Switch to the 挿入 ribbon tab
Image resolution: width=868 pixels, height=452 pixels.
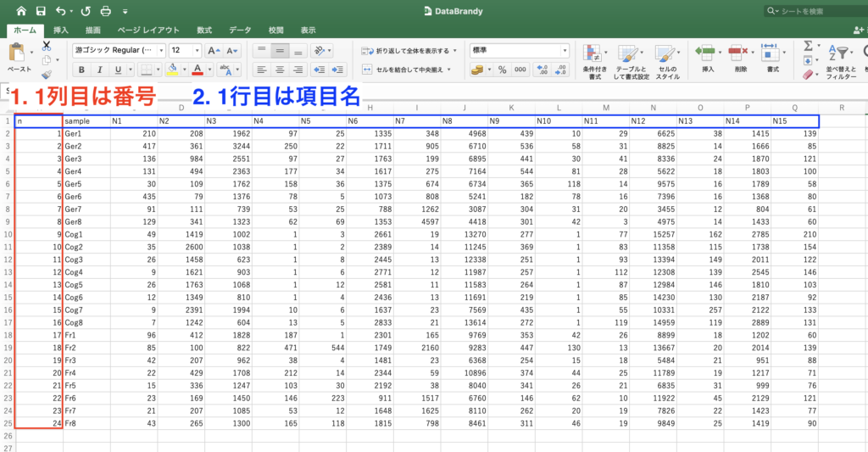pyautogui.click(x=61, y=30)
